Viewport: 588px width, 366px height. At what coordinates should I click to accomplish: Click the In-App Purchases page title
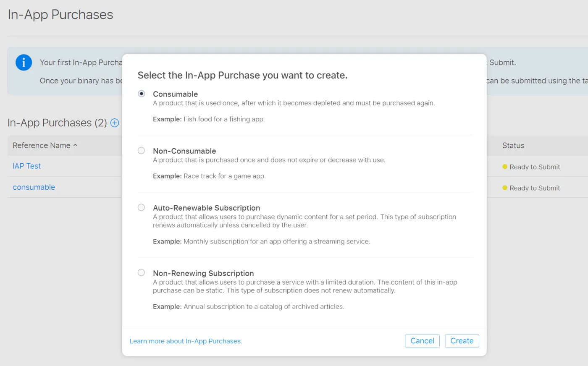tap(60, 15)
